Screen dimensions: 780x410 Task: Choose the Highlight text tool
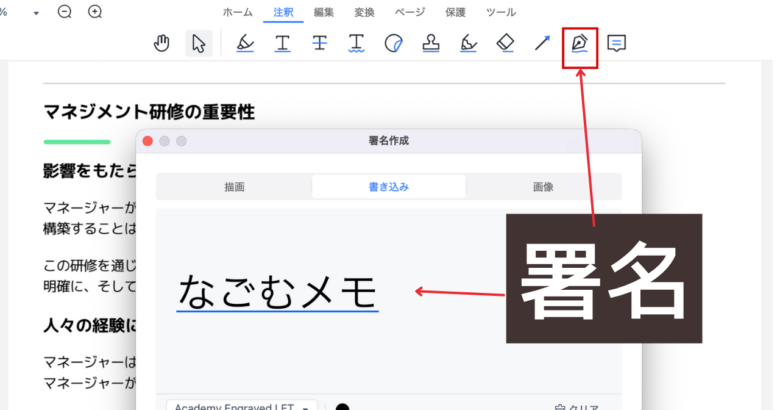tap(245, 43)
